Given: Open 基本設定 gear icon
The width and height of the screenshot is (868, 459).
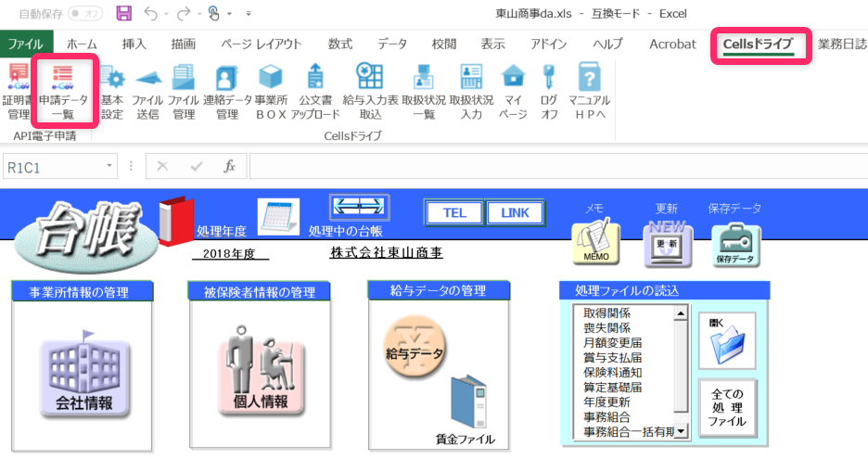Looking at the screenshot, I should 112,92.
